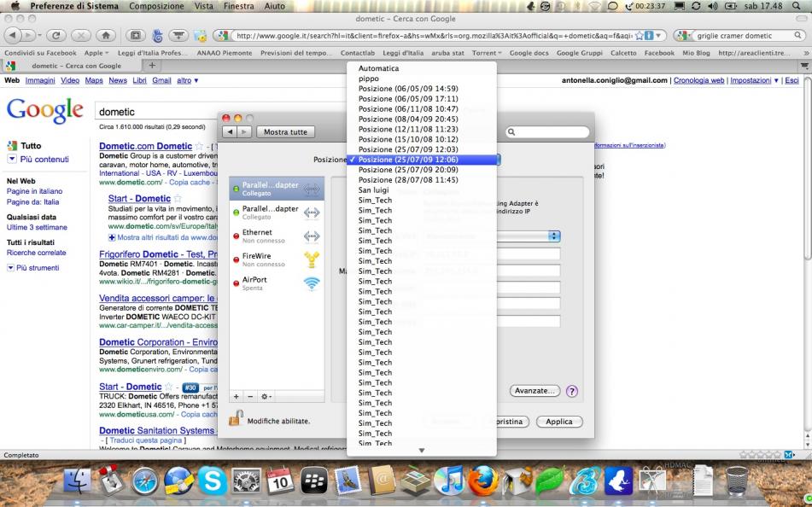
Task: Select FireWire network service
Action: [277, 259]
